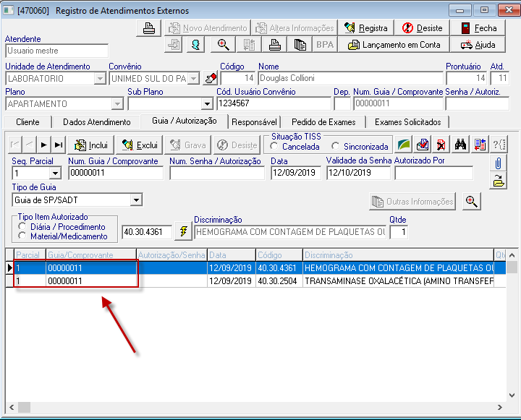Click the Exclui button

pos(139,145)
